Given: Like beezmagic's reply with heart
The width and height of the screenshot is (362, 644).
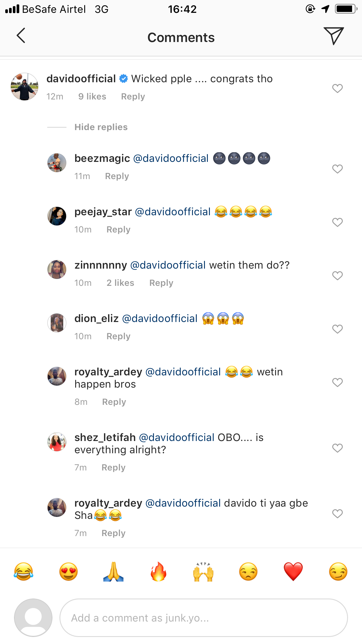Looking at the screenshot, I should pyautogui.click(x=337, y=169).
